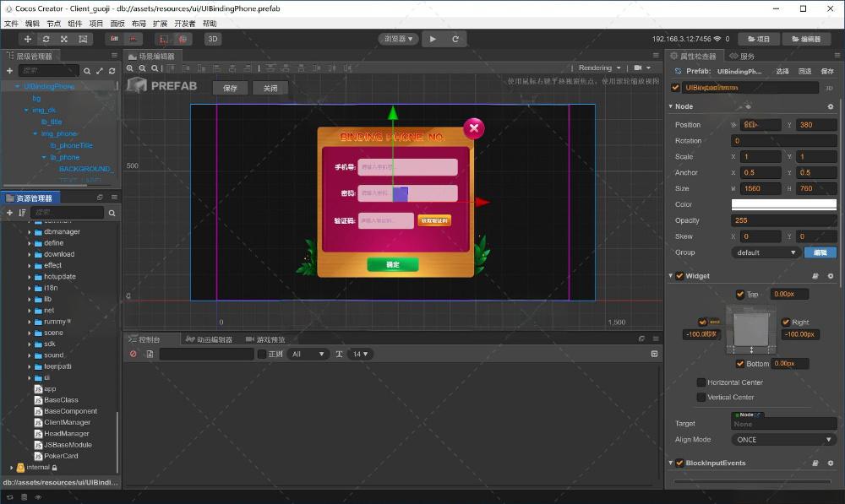Enable Horizontal Center alignment checkbox

701,382
